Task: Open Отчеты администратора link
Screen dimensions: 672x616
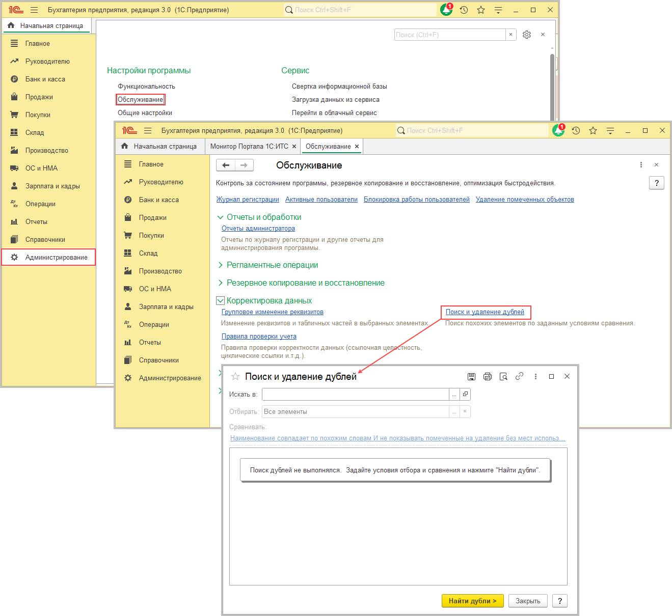Action: tap(258, 228)
